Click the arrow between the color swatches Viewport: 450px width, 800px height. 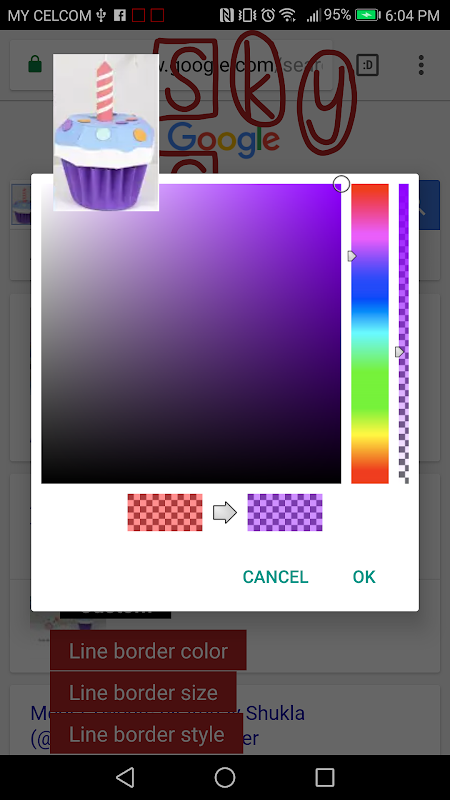point(225,512)
